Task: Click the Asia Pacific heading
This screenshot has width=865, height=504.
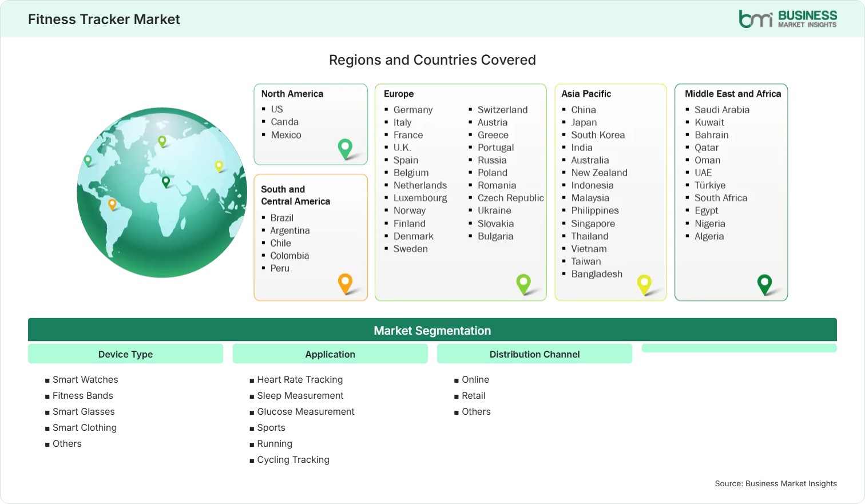Action: point(586,94)
